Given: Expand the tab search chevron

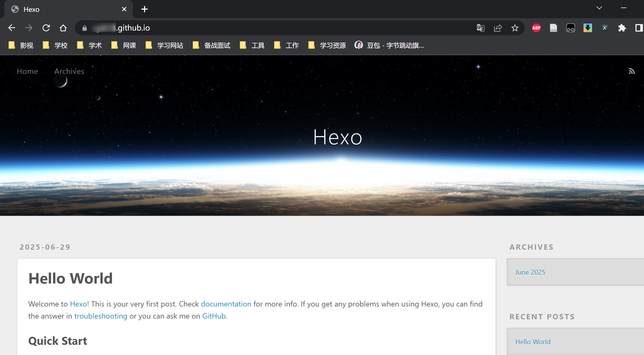Looking at the screenshot, I should (599, 8).
